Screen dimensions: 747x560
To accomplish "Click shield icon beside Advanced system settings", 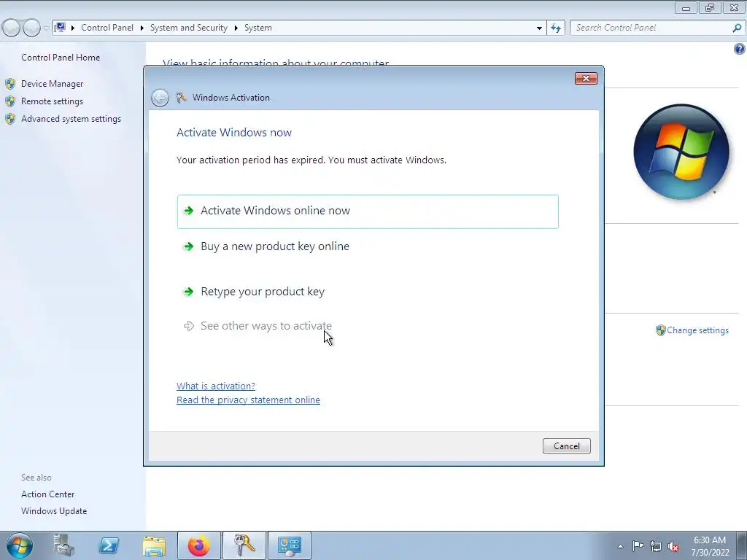I will tap(10, 119).
